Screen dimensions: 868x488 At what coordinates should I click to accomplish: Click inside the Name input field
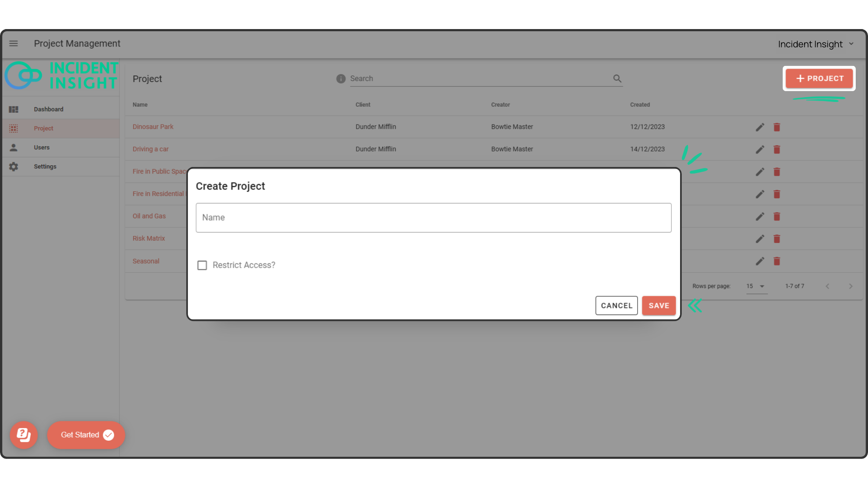tap(433, 217)
